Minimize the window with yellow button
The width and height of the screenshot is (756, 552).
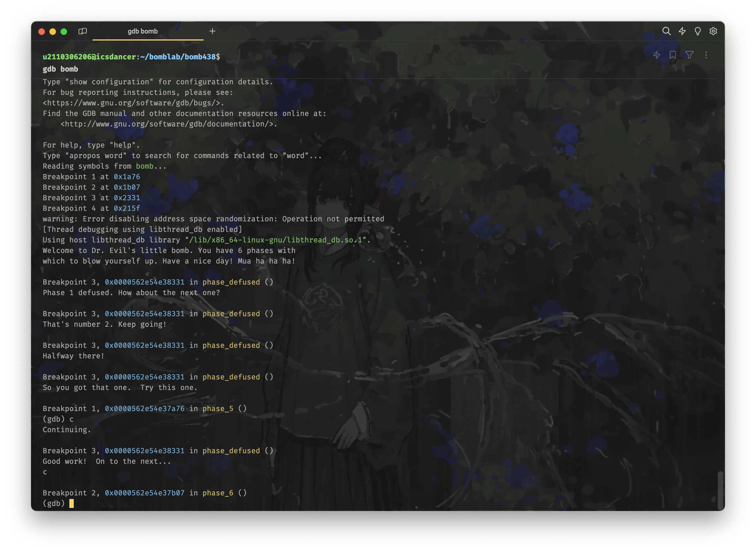click(53, 31)
